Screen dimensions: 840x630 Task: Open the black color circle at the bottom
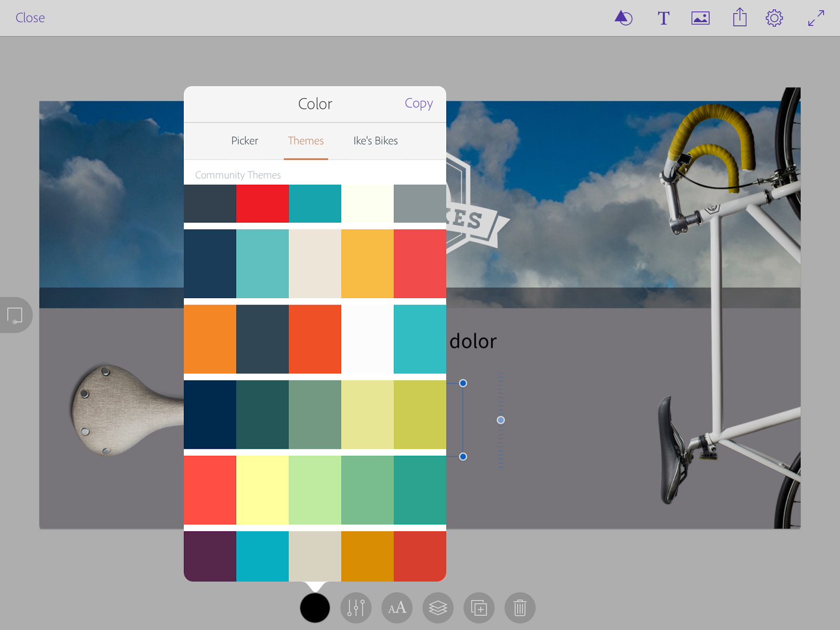315,608
